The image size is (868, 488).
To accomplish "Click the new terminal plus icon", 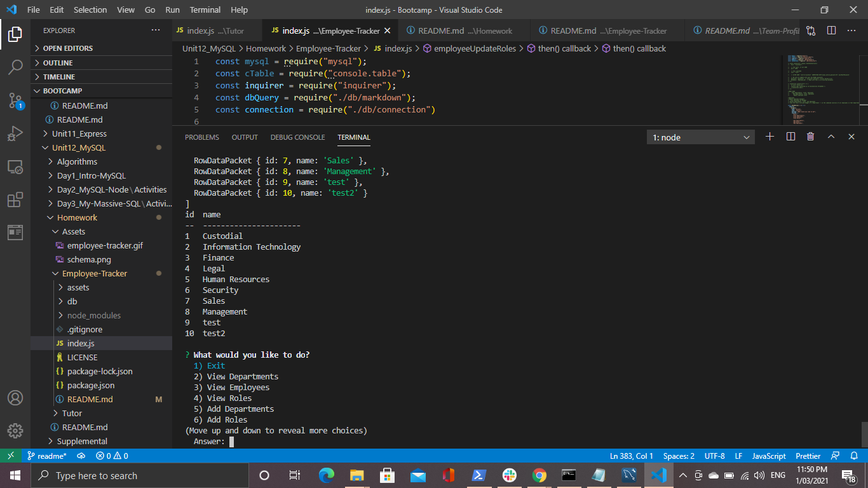I will [x=770, y=137].
